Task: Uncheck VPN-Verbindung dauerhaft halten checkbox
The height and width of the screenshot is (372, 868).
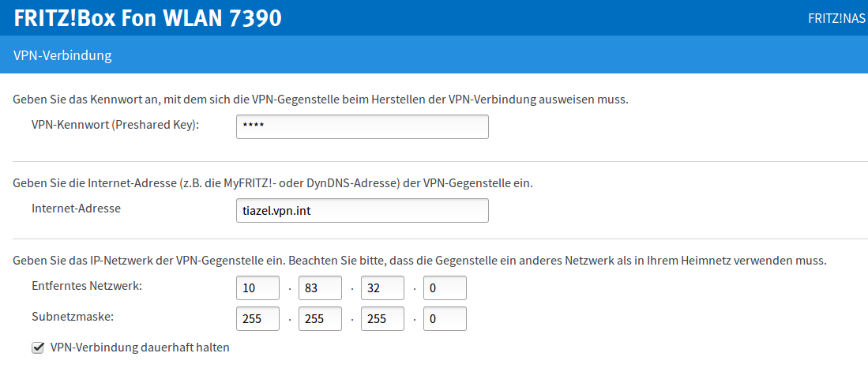Action: 37,348
